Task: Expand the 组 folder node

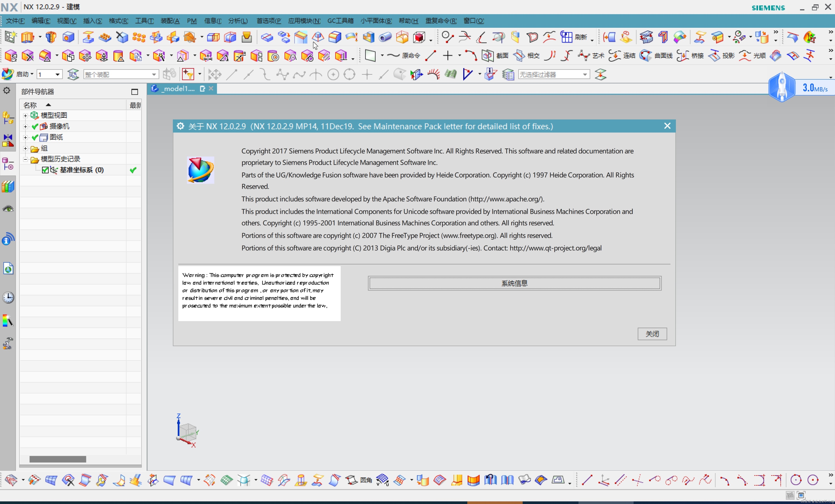Action: [26, 148]
